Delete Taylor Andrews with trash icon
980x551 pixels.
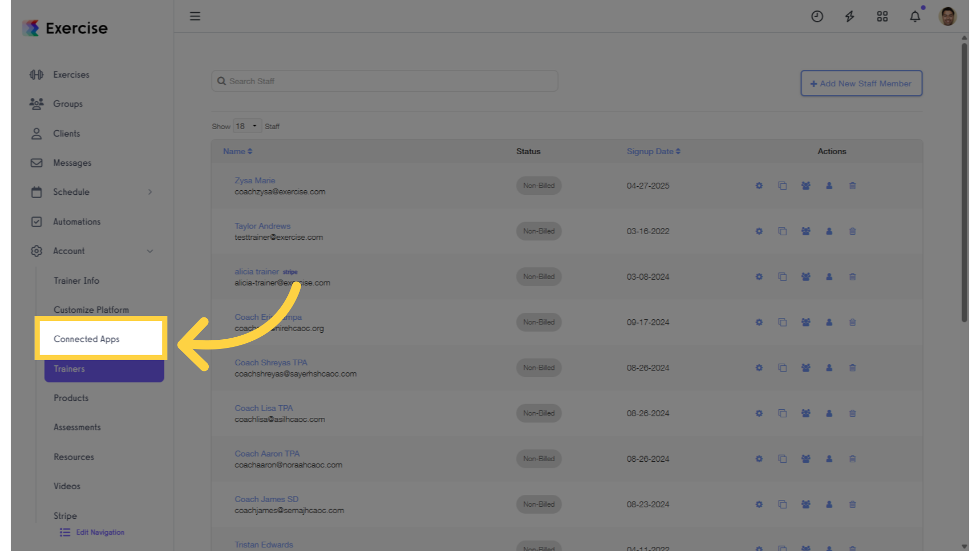coord(852,231)
